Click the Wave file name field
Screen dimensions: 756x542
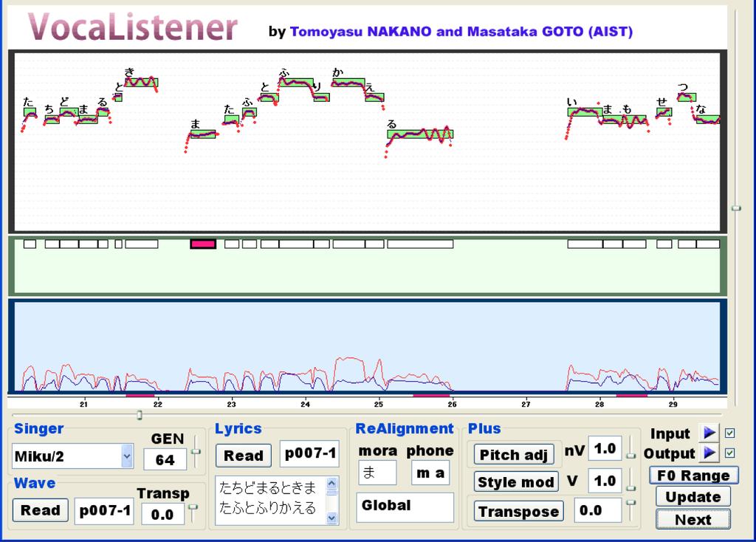[104, 510]
